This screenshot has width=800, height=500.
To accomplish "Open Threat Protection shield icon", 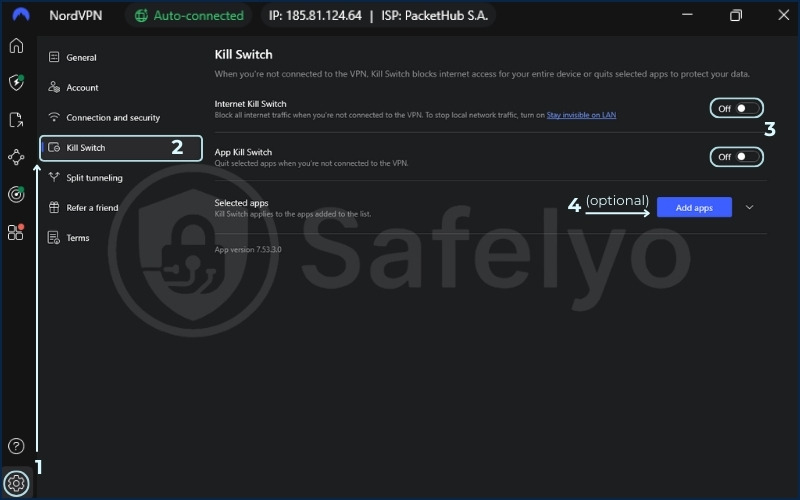I will tap(16, 82).
